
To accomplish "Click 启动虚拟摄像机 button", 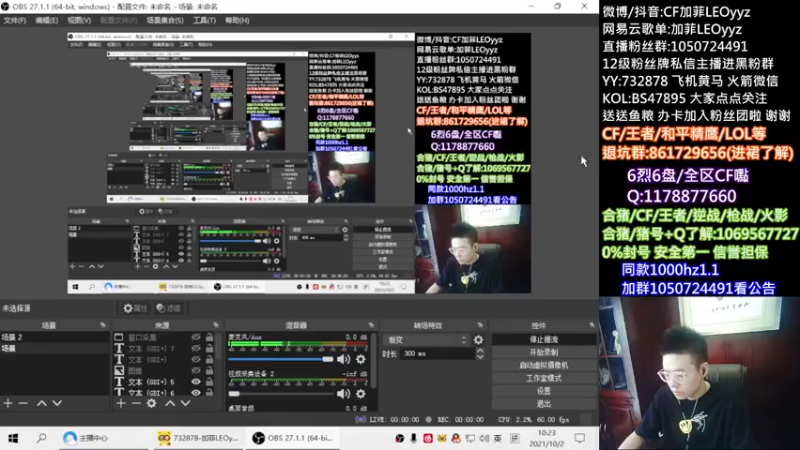I will point(544,365).
